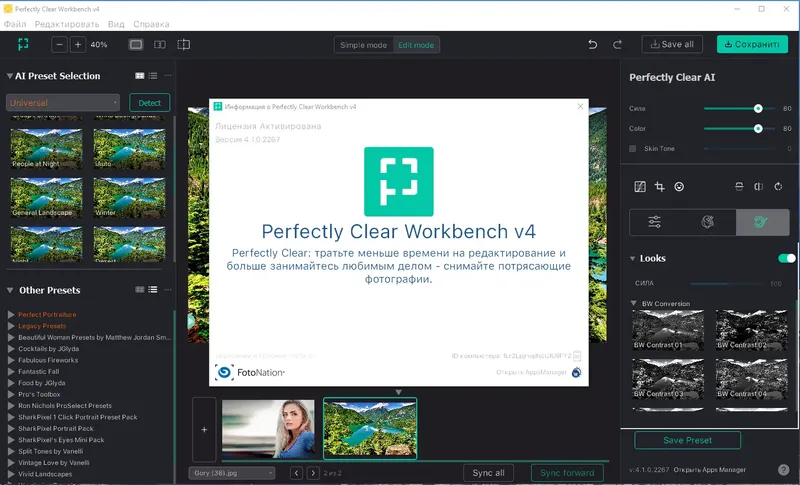Enable the Skin Tone checkbox

pos(633,148)
